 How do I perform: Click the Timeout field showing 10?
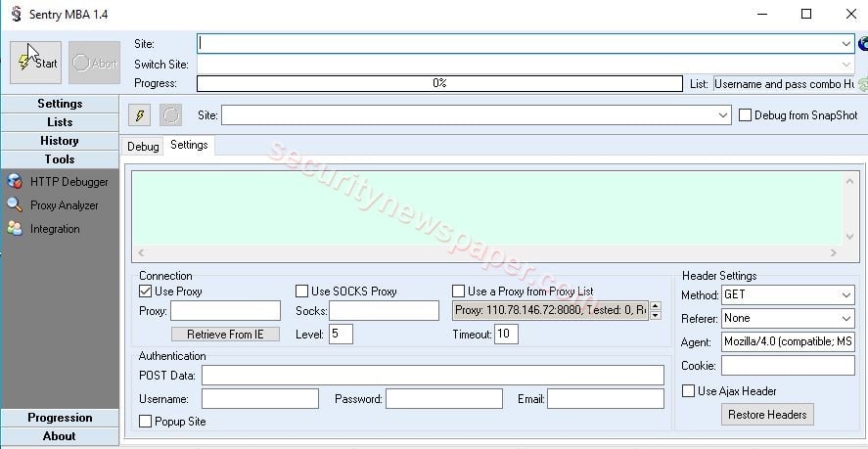coord(506,334)
